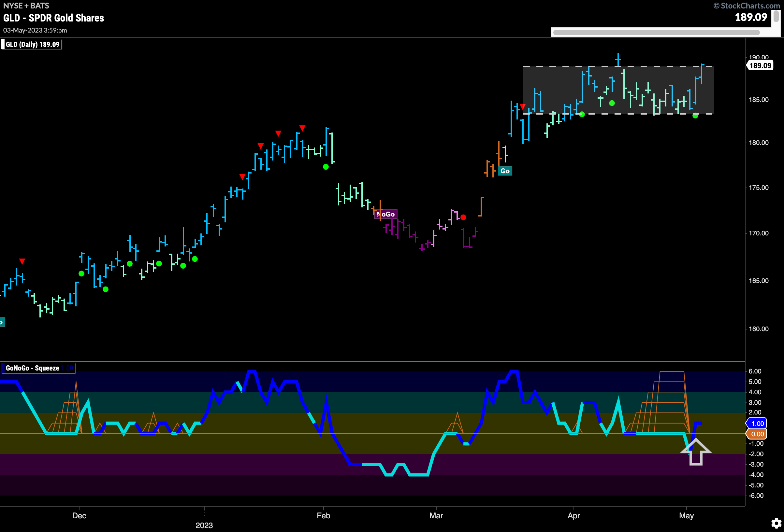Click the 189.09 price axis label
Image resolution: width=784 pixels, height=532 pixels.
click(x=760, y=65)
